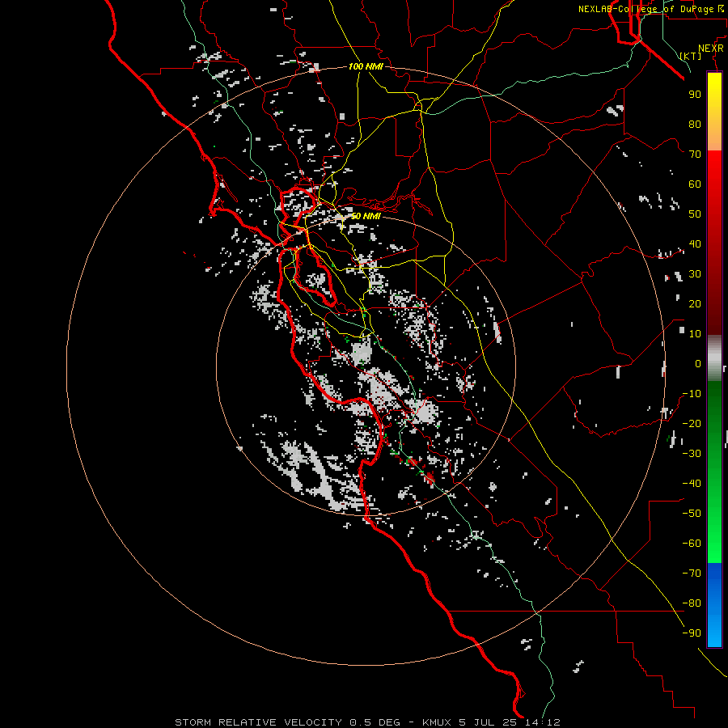Select the -10 value on the velocity scale
The width and height of the screenshot is (728, 728).
[x=692, y=394]
